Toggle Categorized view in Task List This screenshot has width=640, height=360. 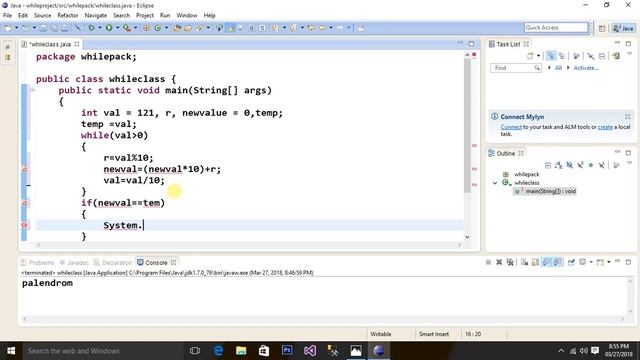click(551, 56)
